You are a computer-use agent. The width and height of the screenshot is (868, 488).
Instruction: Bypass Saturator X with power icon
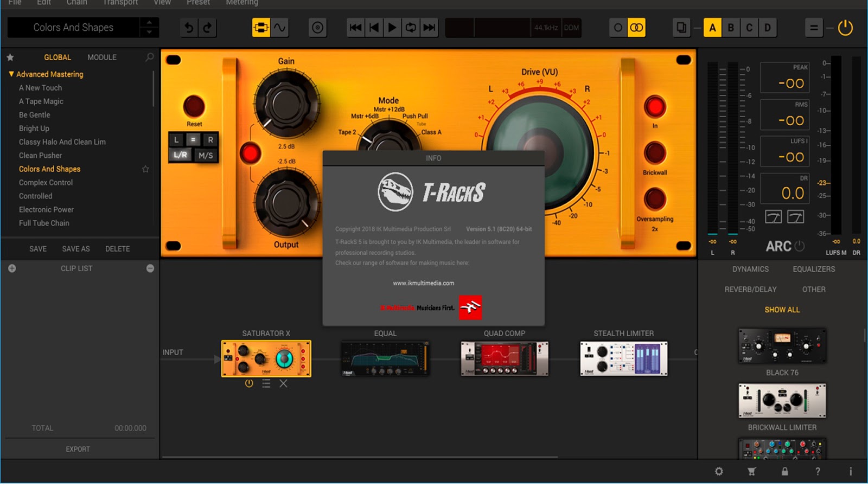[x=249, y=383]
